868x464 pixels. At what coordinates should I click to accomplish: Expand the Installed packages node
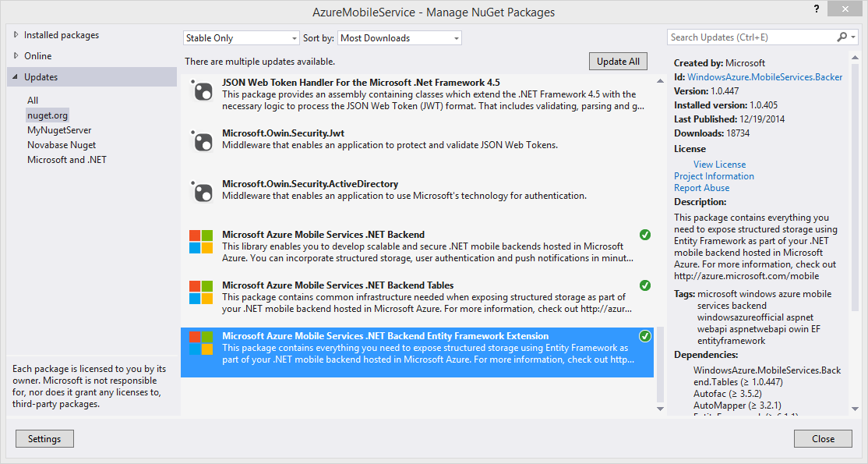16,34
